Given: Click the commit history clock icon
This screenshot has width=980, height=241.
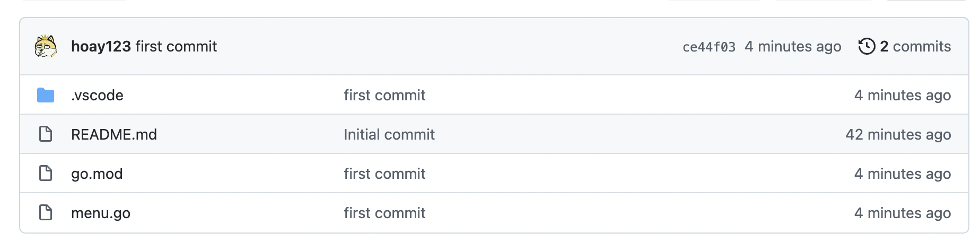Looking at the screenshot, I should tap(867, 47).
